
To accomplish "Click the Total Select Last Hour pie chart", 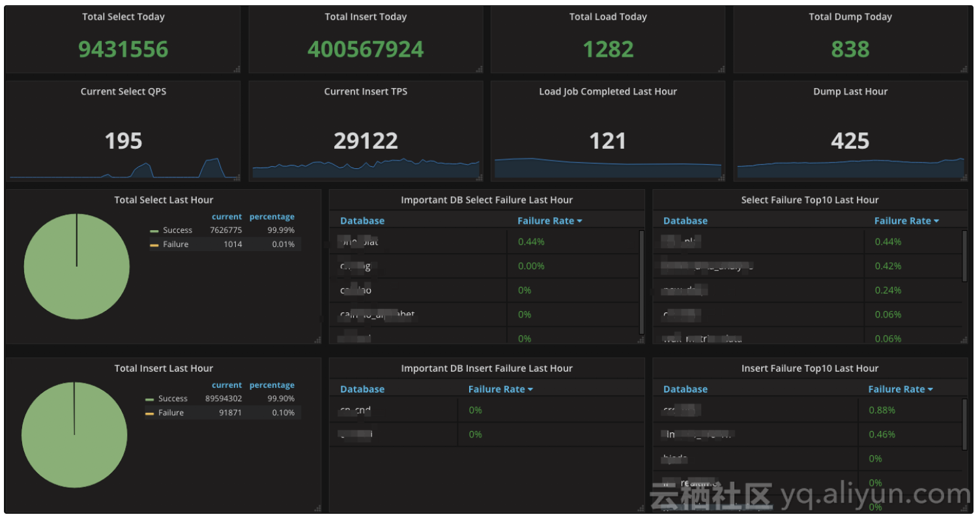I will click(77, 267).
